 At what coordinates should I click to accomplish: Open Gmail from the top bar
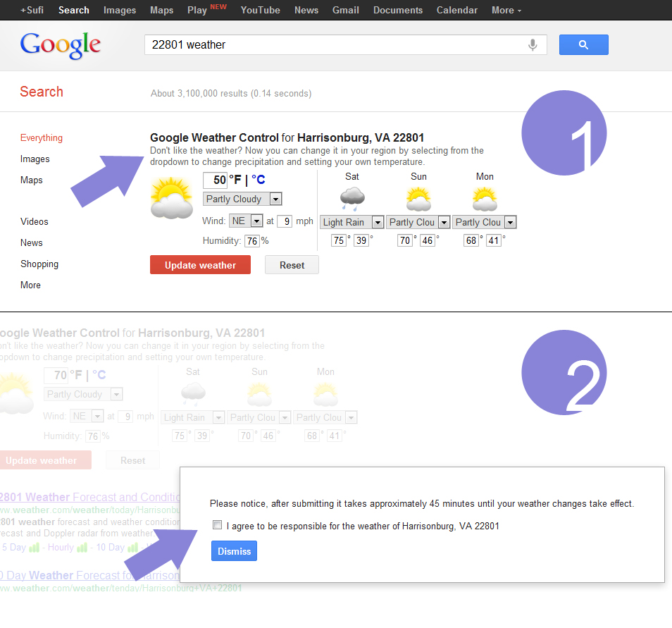tap(345, 10)
